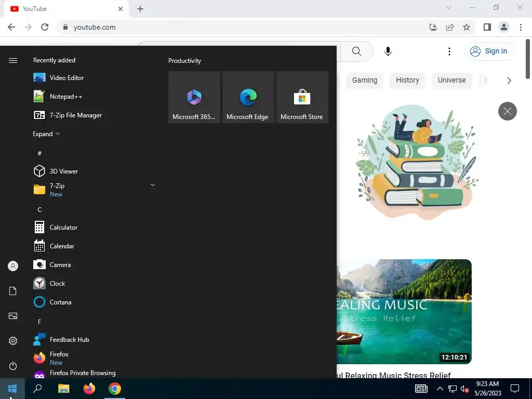Click the Power icon in Start sidebar
532x399 pixels.
[x=13, y=366]
